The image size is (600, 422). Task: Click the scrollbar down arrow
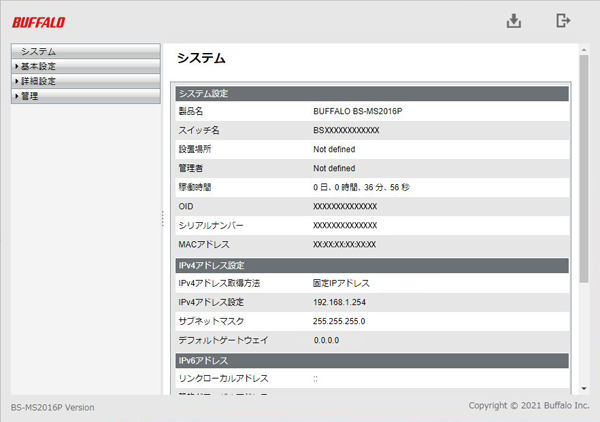pyautogui.click(x=583, y=388)
